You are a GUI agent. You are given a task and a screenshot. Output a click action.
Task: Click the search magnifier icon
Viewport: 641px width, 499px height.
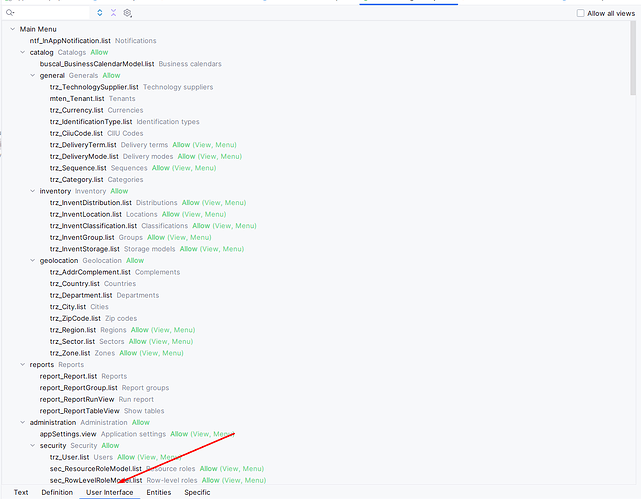[x=10, y=13]
